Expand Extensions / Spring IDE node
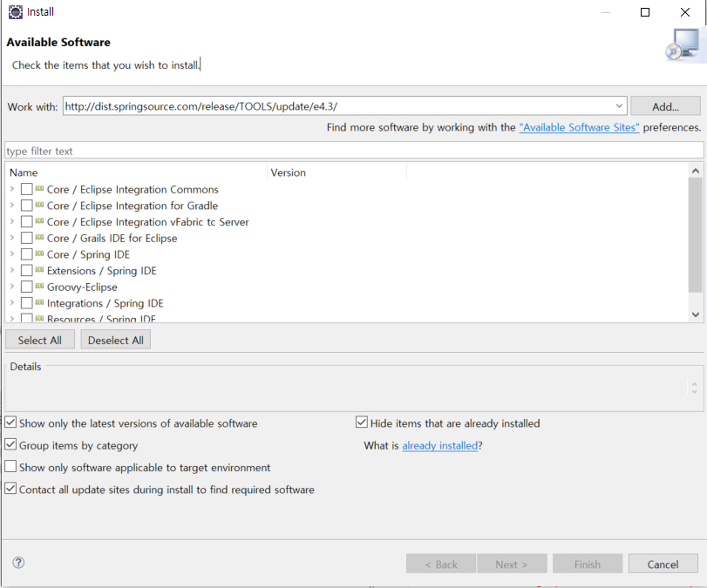Image resolution: width=707 pixels, height=588 pixels. coord(12,270)
